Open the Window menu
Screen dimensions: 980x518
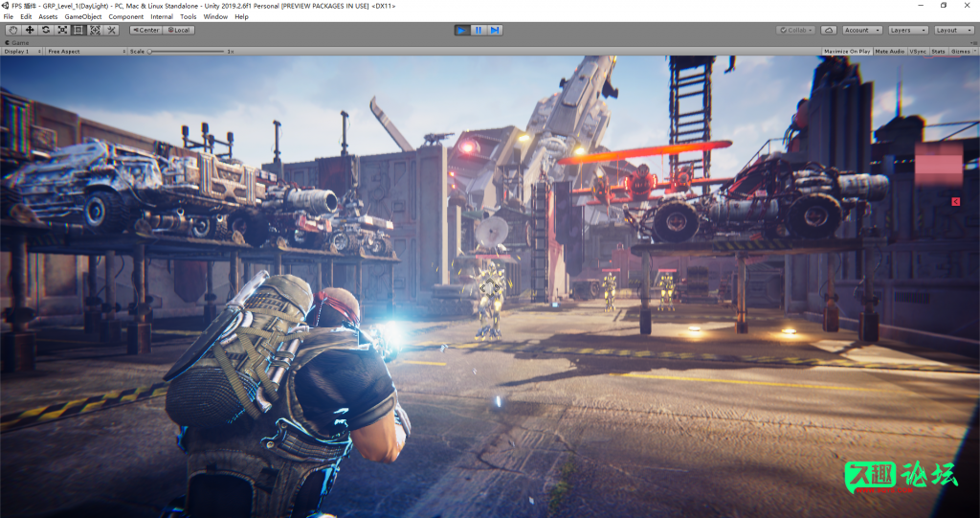click(215, 16)
